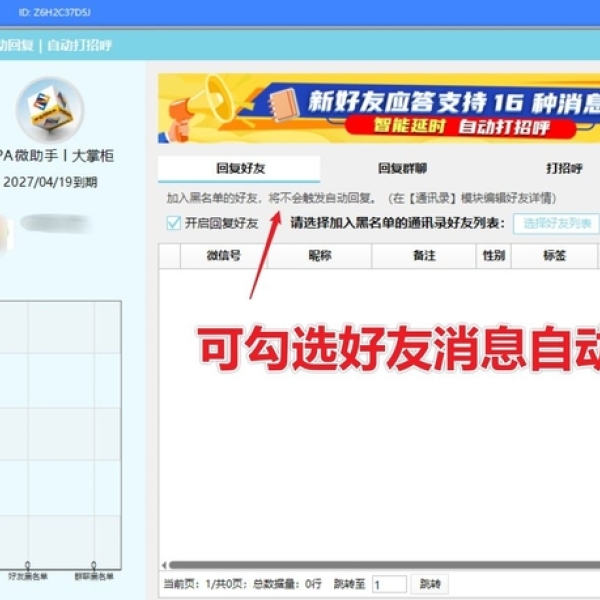Image resolution: width=600 pixels, height=600 pixels.
Task: Click the page number input field
Action: pos(389,584)
